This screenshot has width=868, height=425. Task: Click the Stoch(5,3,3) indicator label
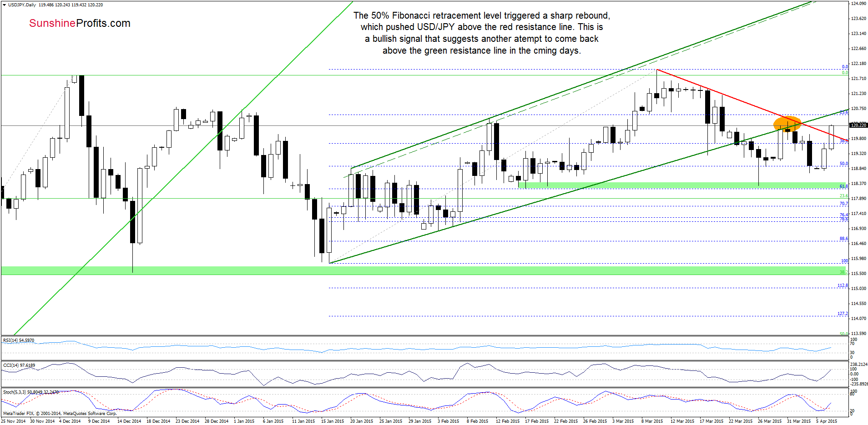31,392
